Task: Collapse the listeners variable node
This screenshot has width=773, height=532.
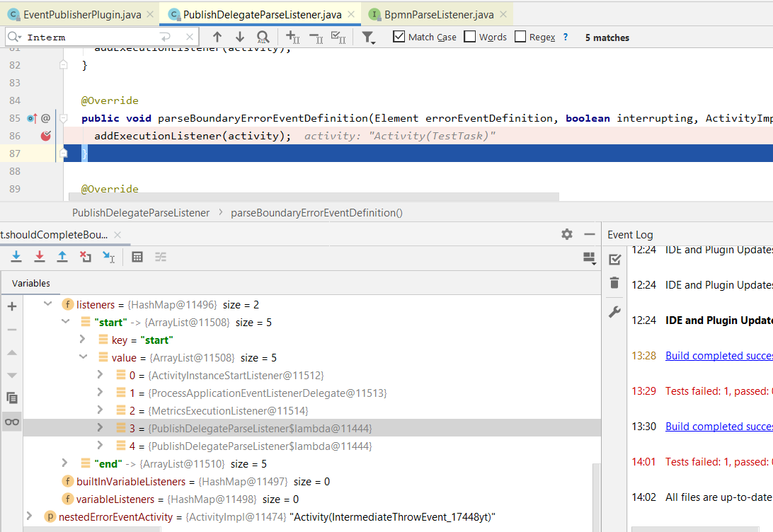Action: pos(47,304)
